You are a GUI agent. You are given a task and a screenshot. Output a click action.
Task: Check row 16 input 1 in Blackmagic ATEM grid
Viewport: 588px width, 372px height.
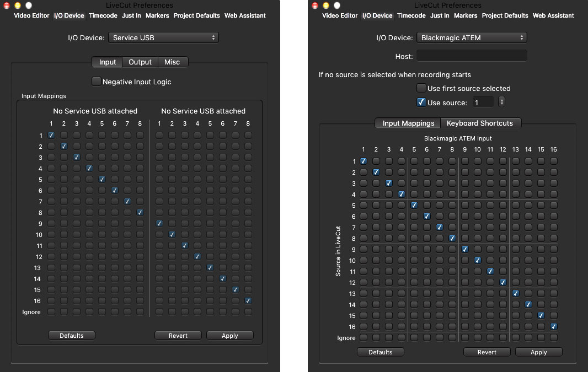(x=364, y=327)
